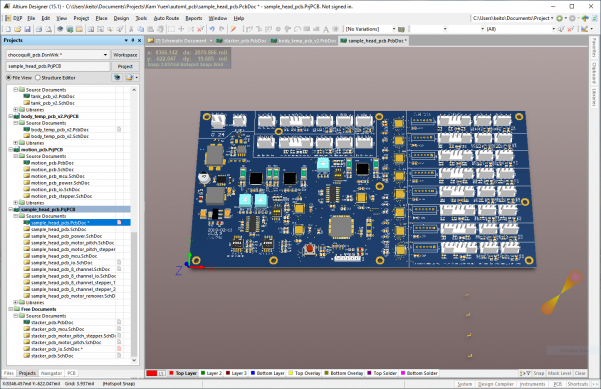
Task: Open the document path dropdown in toolbar
Action: pyautogui.click(x=552, y=18)
